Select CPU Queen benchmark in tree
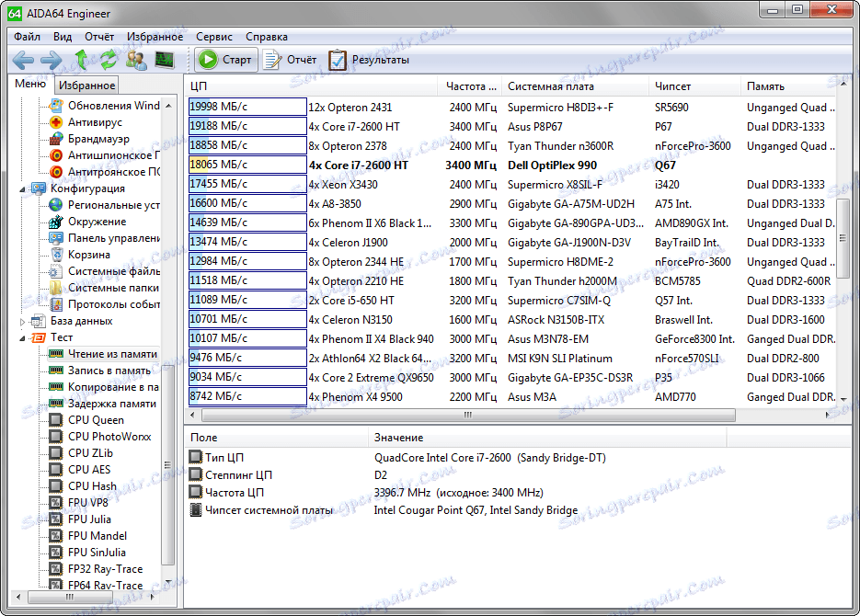This screenshot has height=616, width=860. point(96,420)
